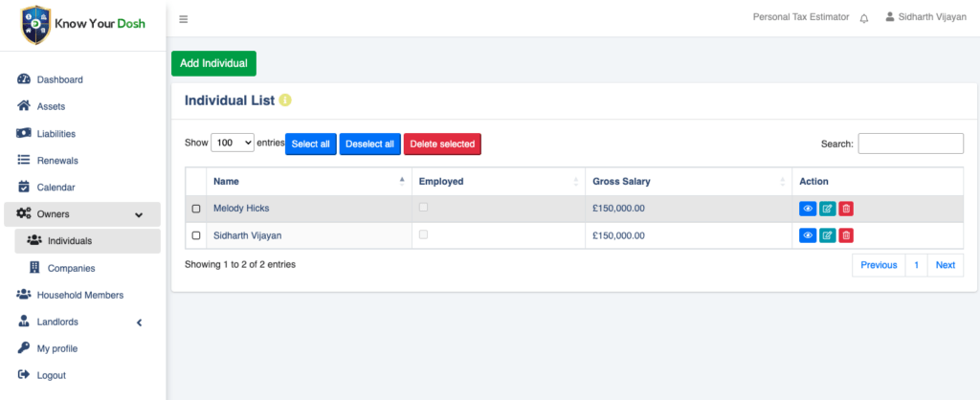Open Companies in the sidebar

(71, 268)
